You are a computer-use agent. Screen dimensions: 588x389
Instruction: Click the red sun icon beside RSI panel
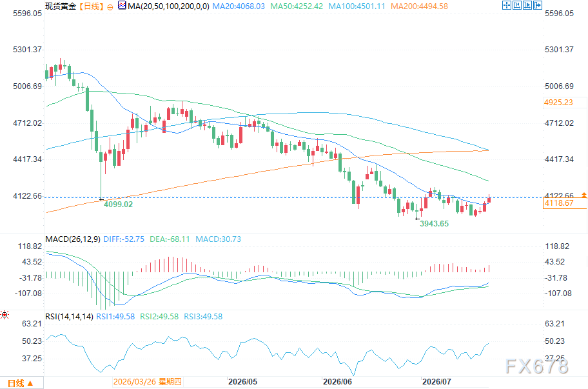5,315
